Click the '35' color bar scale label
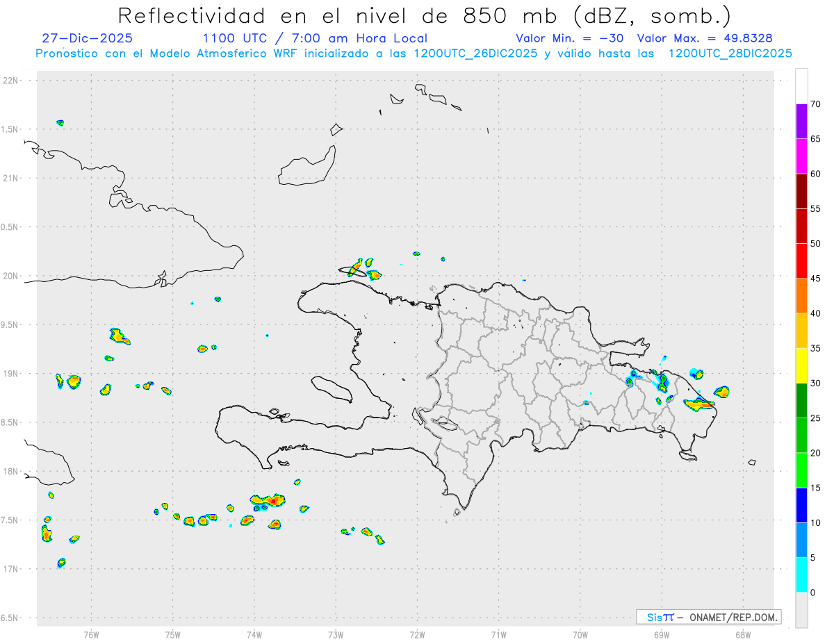This screenshot has width=834, height=644. point(816,348)
